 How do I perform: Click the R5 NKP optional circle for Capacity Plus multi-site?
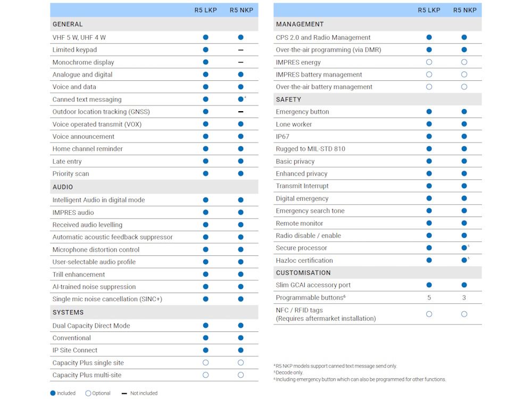240,375
